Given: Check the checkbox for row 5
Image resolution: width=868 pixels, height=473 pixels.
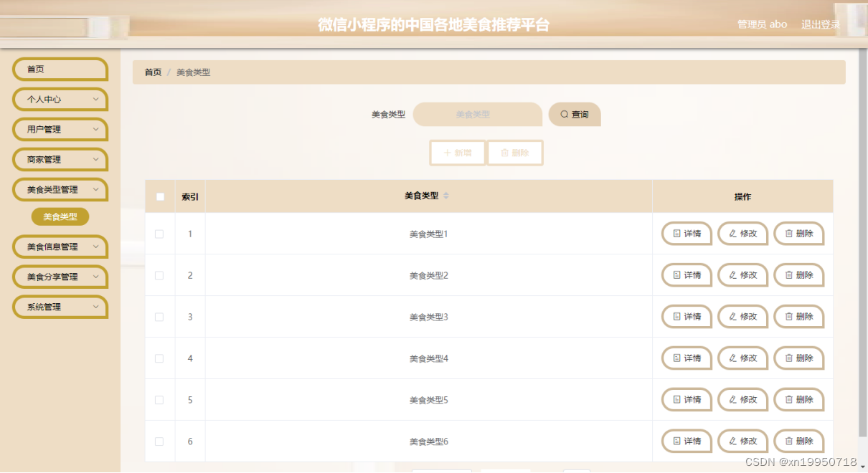Looking at the screenshot, I should (x=159, y=400).
